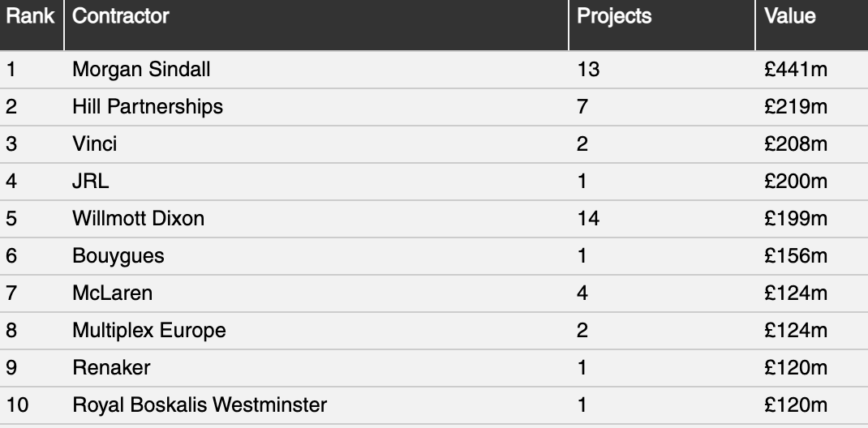Click the £441m value cell
Screen dimensions: 868x428
coord(796,70)
